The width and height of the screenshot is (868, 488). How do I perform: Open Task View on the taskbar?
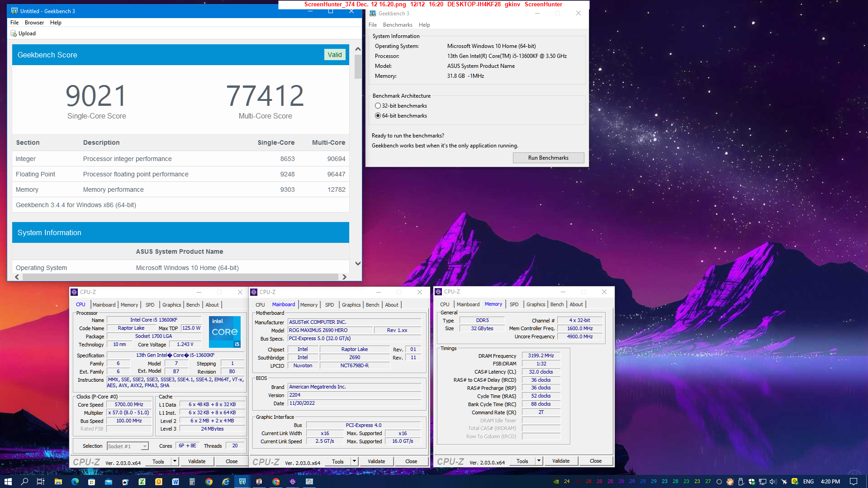tap(41, 482)
